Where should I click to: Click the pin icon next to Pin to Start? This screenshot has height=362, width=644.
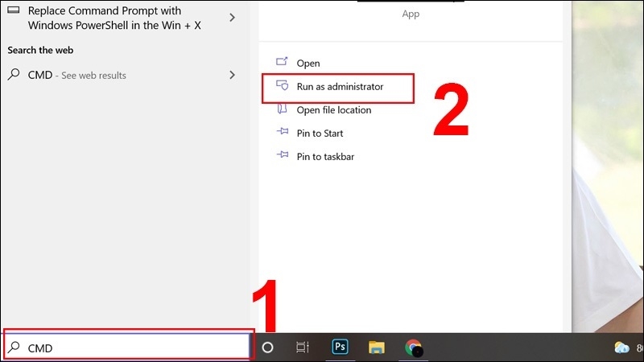click(x=282, y=134)
